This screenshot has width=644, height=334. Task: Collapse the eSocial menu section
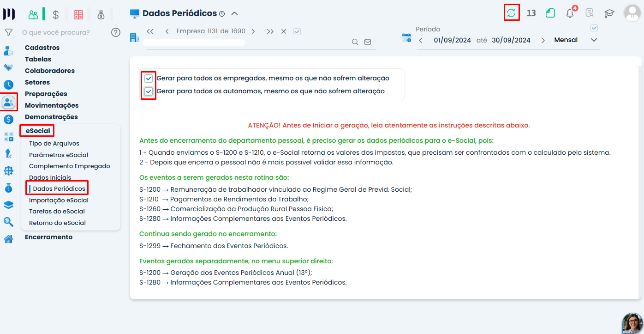(x=37, y=131)
